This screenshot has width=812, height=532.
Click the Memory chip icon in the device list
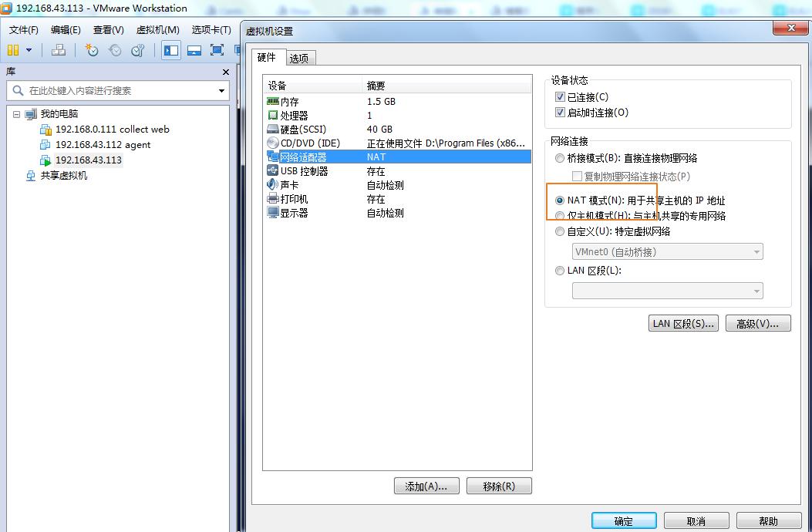[273, 101]
